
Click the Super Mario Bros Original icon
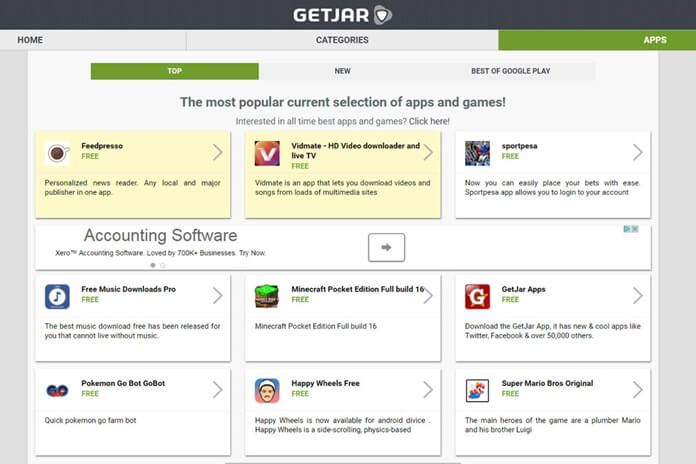click(x=477, y=391)
